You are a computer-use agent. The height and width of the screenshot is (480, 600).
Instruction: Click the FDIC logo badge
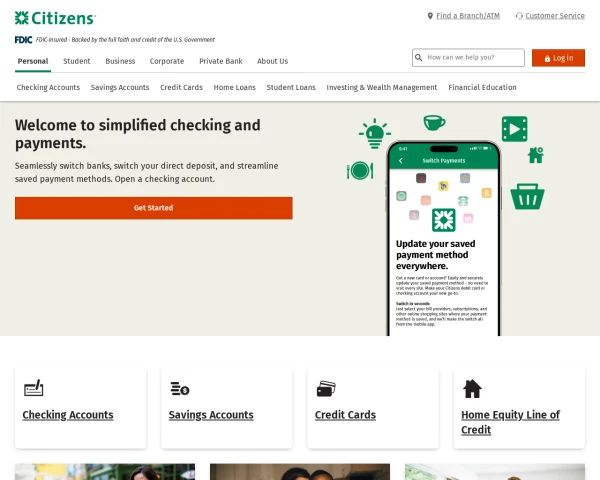coord(23,39)
